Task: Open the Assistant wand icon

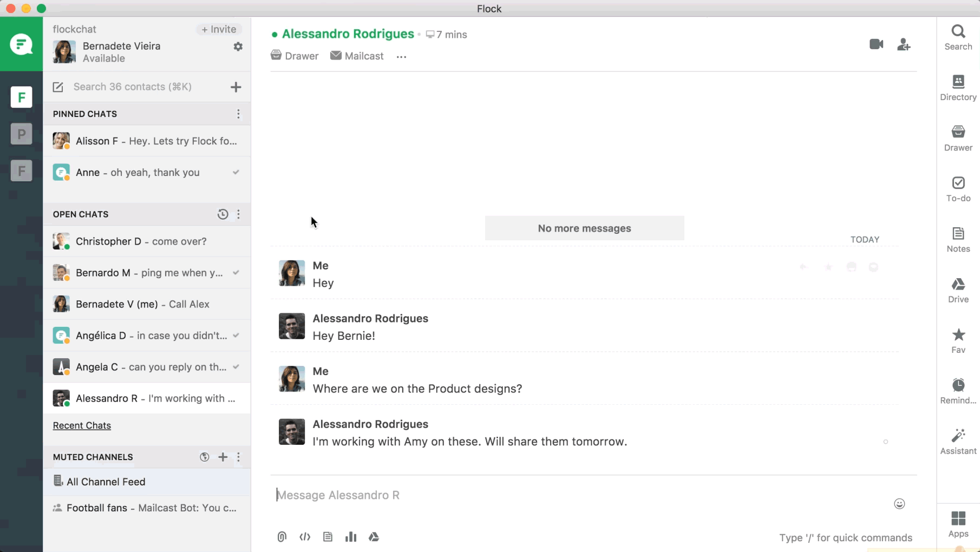Action: coord(958,442)
